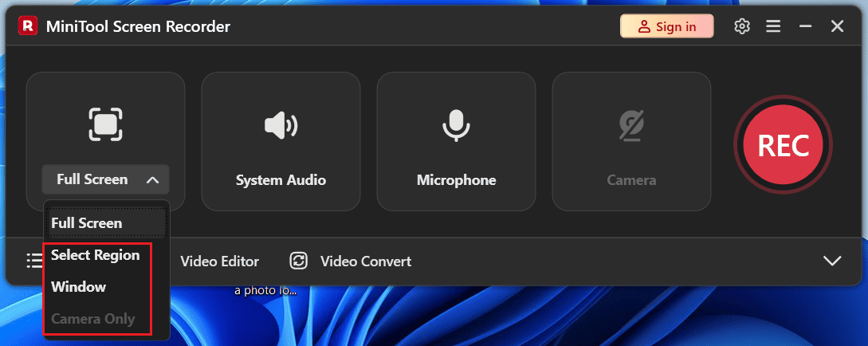
Task: Enable the crossed-out Camera icon
Action: [x=631, y=124]
